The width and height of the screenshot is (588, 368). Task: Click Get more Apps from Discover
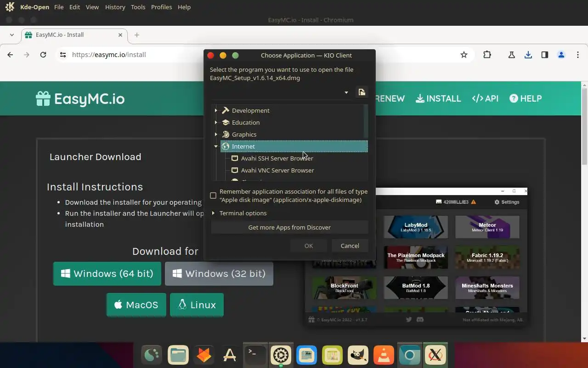pos(289,227)
